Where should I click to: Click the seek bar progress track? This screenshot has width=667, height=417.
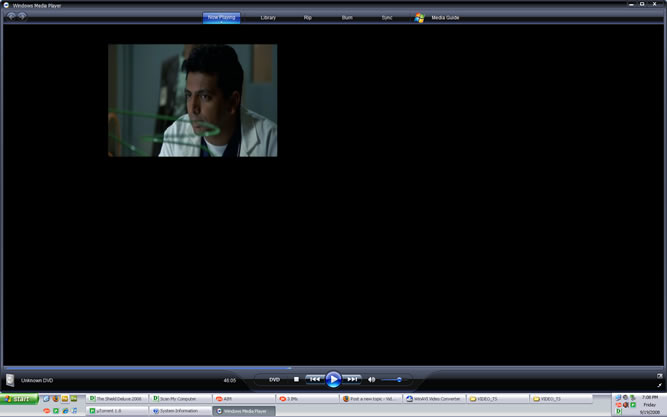coord(333,368)
